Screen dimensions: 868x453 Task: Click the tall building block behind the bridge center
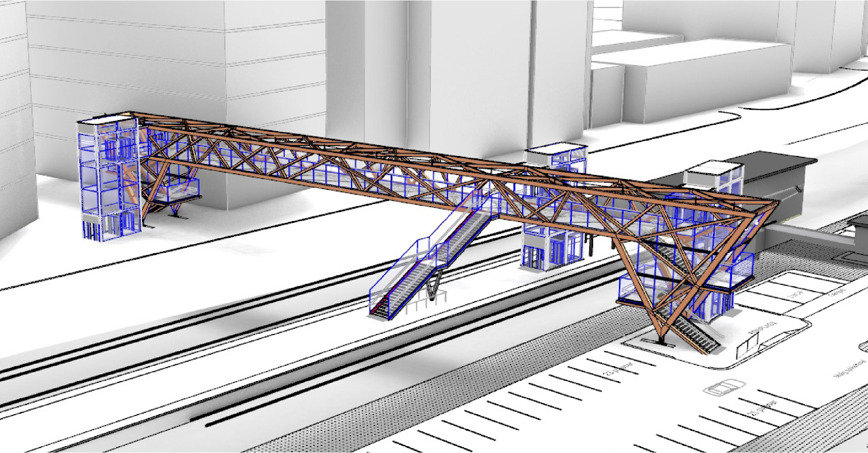[x=479, y=77]
